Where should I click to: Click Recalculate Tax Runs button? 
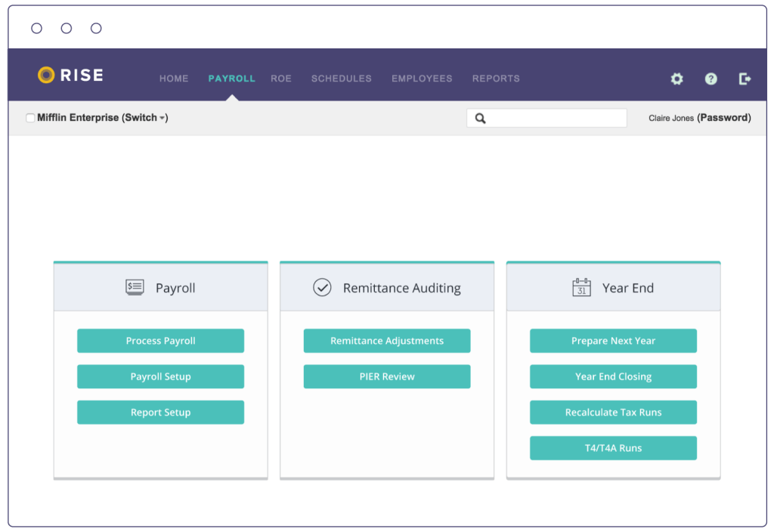[x=613, y=413]
